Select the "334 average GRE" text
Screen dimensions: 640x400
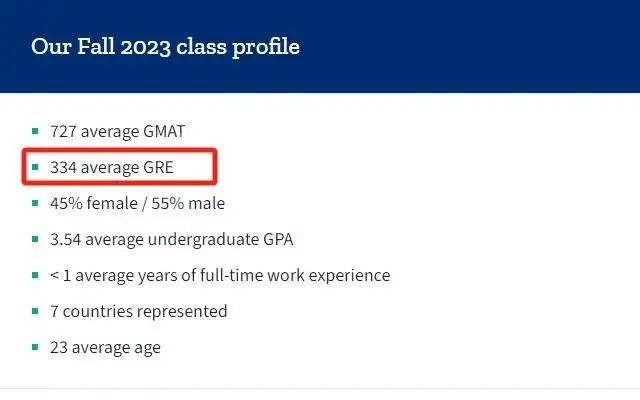[x=111, y=168]
